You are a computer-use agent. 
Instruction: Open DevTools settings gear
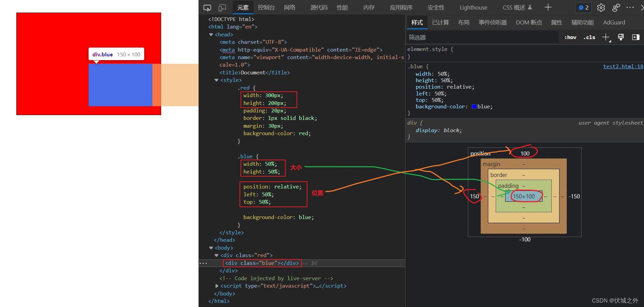pyautogui.click(x=601, y=7)
